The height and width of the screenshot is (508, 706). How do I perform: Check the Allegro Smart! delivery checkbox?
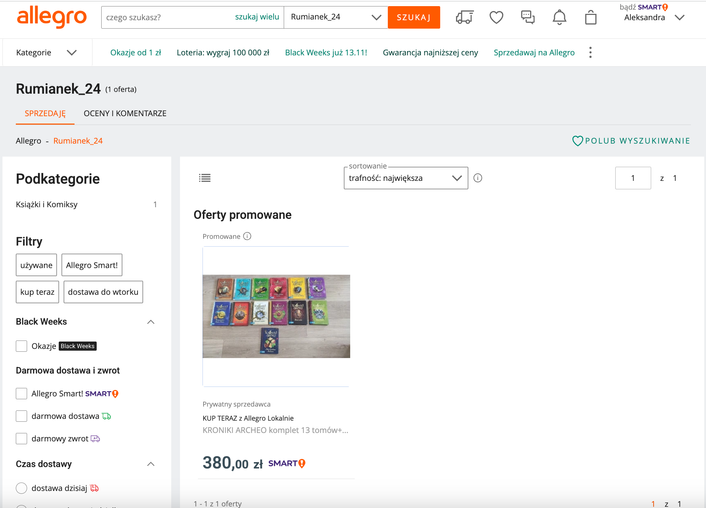click(x=21, y=394)
